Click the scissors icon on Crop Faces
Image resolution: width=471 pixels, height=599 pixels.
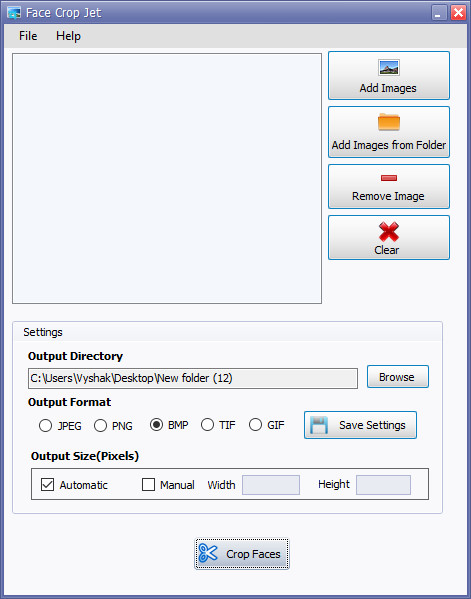click(x=208, y=553)
